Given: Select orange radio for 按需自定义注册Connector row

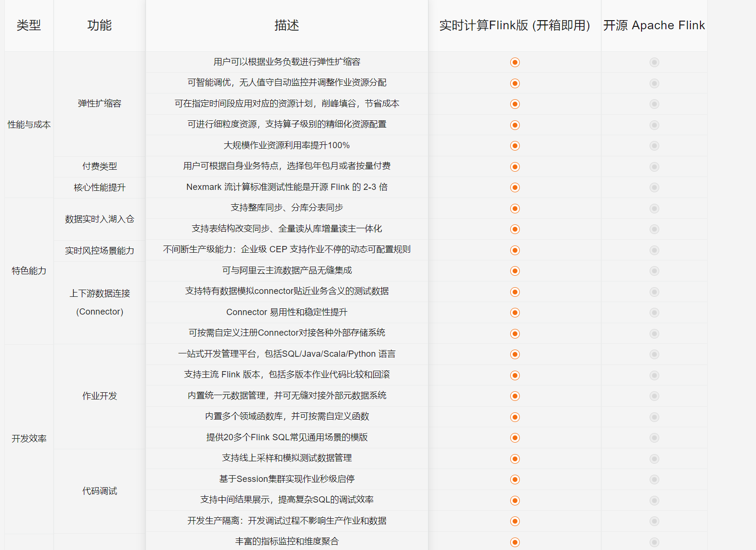Looking at the screenshot, I should 515,334.
